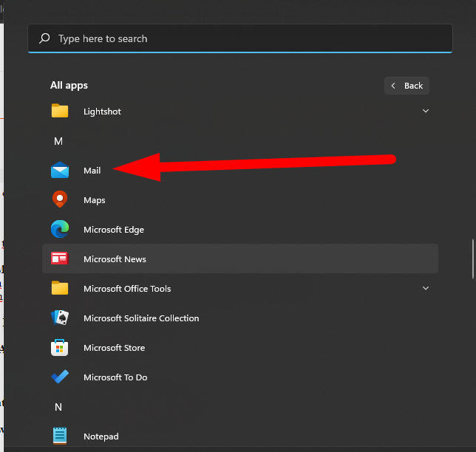Launch Microsoft Store via its icon

point(59,348)
